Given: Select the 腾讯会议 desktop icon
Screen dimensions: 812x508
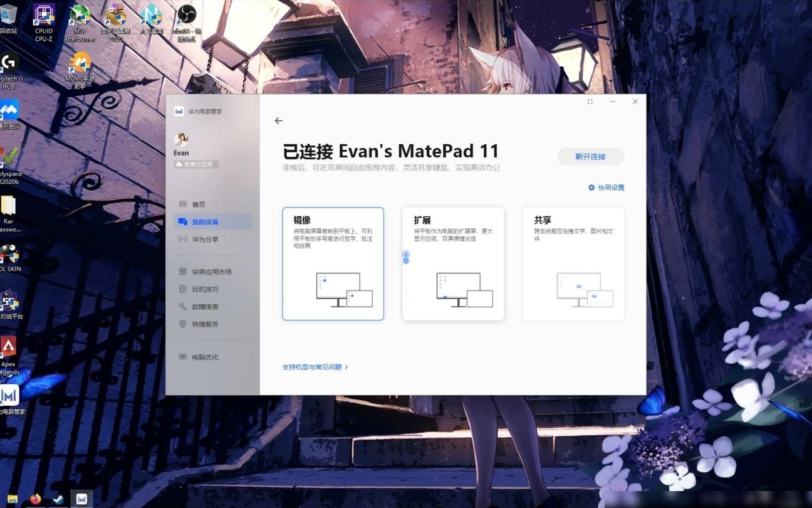Looking at the screenshot, I should (x=9, y=115).
